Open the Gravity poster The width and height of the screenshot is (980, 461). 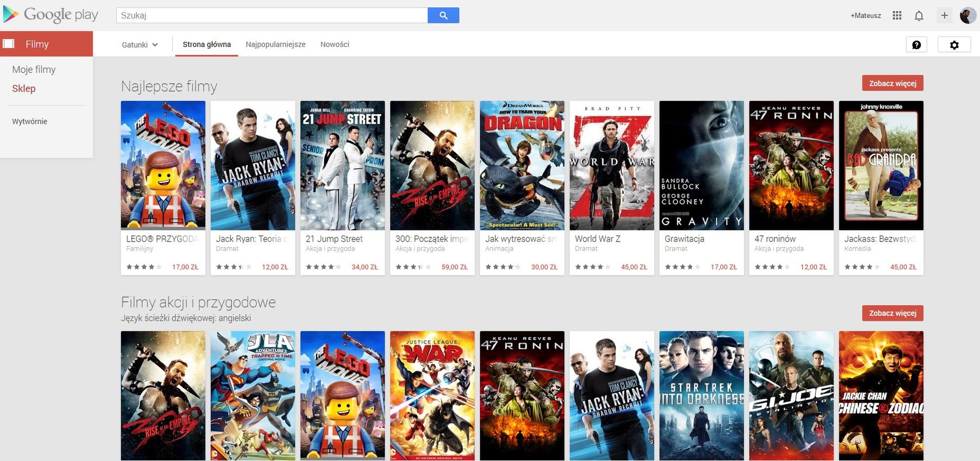[702, 165]
